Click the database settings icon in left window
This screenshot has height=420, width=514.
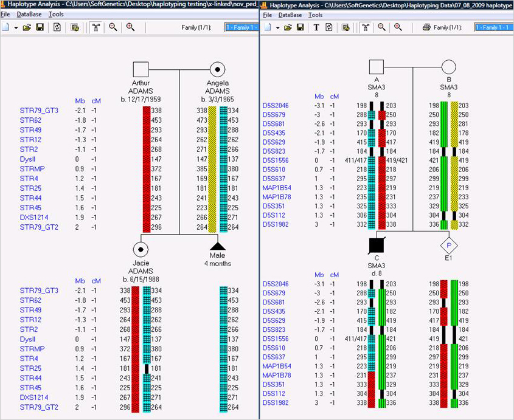pos(75,27)
